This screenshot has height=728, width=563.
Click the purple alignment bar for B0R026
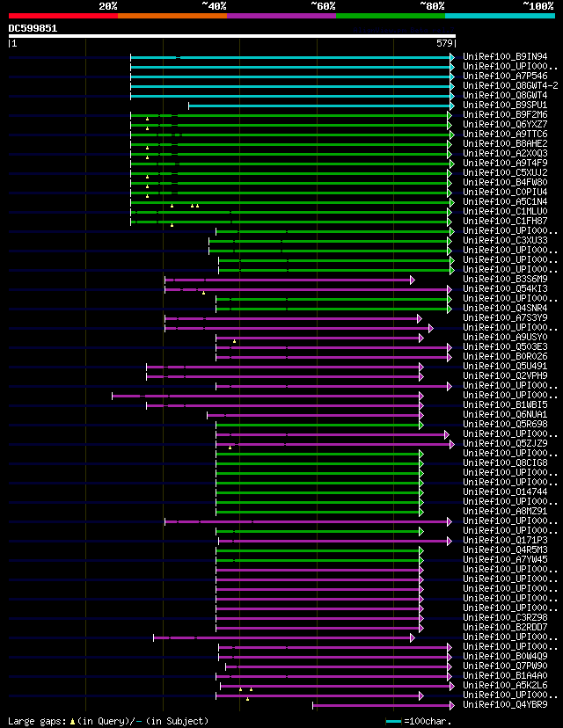click(332, 357)
